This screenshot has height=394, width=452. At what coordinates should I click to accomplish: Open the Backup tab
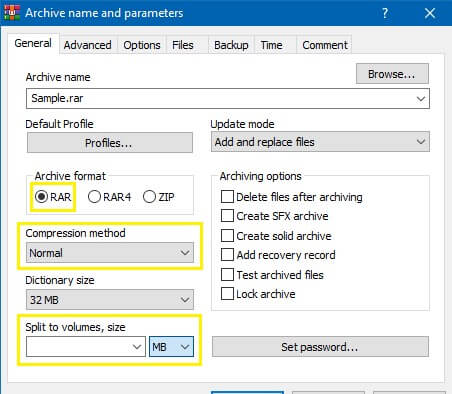[x=231, y=45]
